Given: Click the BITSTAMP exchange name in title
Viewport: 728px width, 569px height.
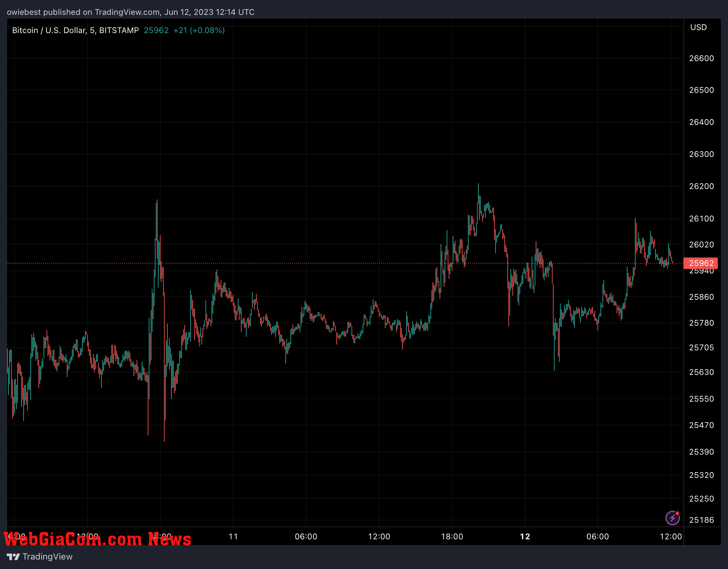Looking at the screenshot, I should pyautogui.click(x=119, y=30).
